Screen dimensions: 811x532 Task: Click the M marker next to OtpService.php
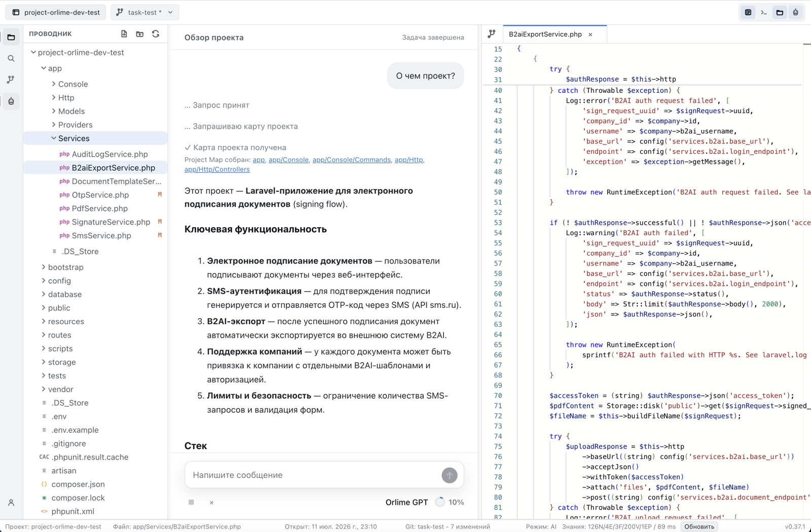[x=160, y=195]
